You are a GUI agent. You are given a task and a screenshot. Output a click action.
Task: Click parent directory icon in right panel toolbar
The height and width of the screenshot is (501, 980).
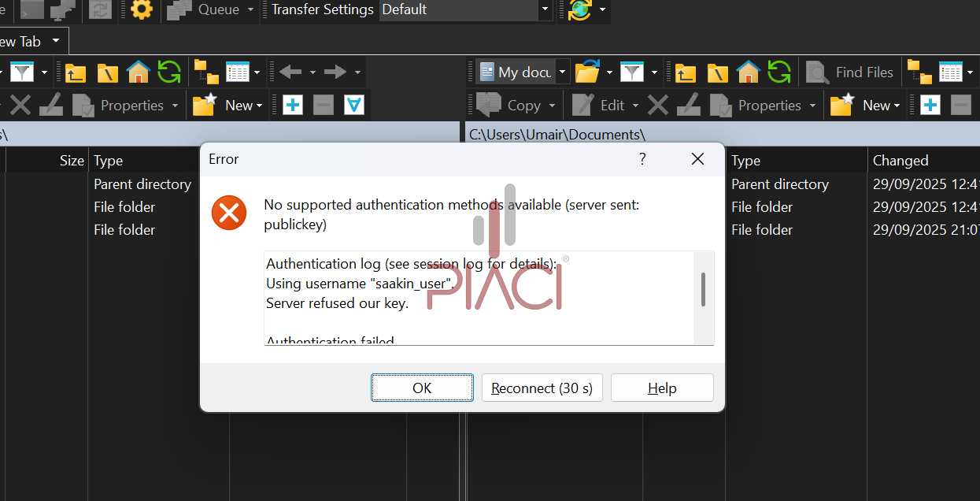coord(686,72)
